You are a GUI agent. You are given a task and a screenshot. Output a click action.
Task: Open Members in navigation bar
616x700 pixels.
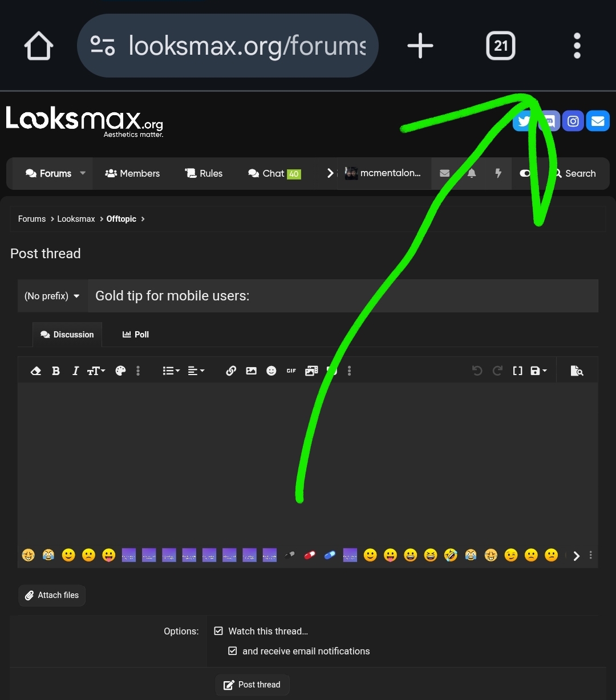(132, 173)
